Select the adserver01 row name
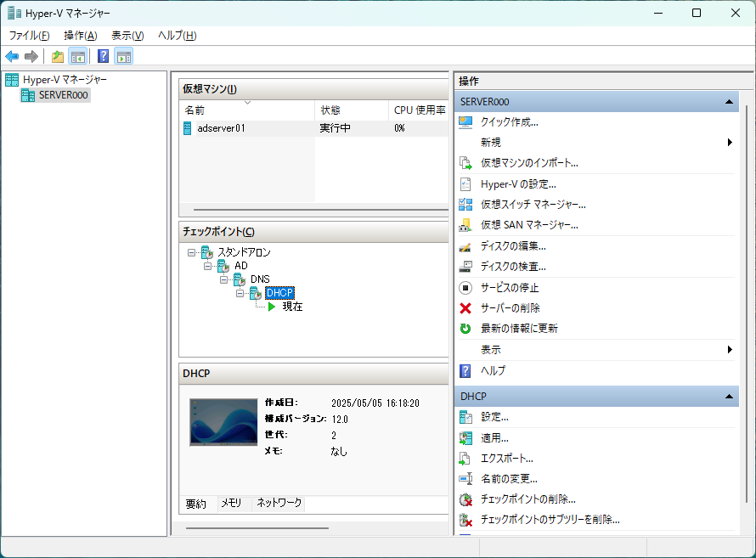The height and width of the screenshot is (558, 756). (x=222, y=128)
